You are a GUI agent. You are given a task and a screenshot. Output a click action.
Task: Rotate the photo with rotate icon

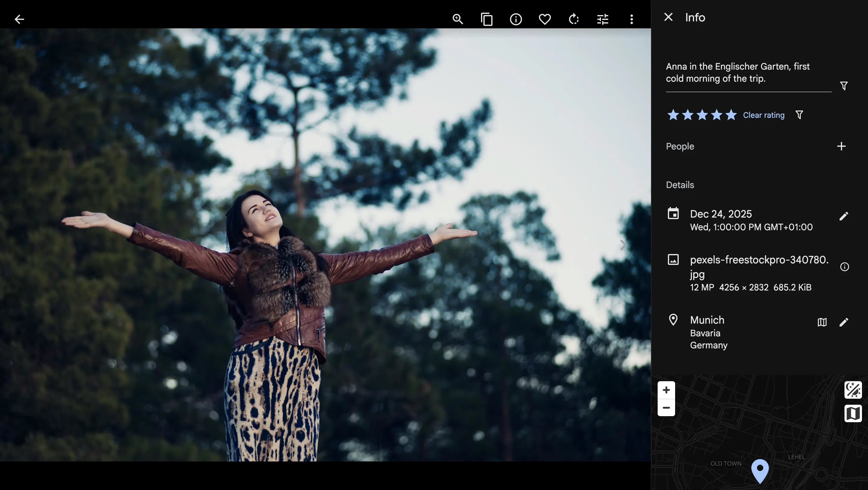coord(574,19)
